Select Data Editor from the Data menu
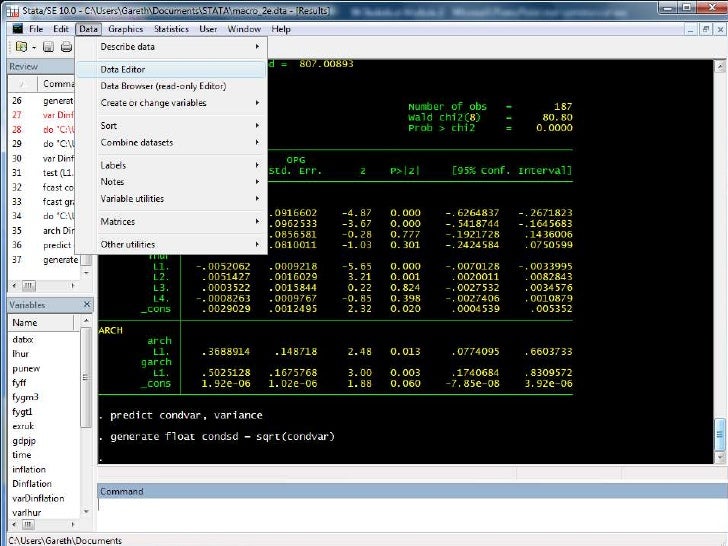The height and width of the screenshot is (546, 728). click(x=123, y=70)
